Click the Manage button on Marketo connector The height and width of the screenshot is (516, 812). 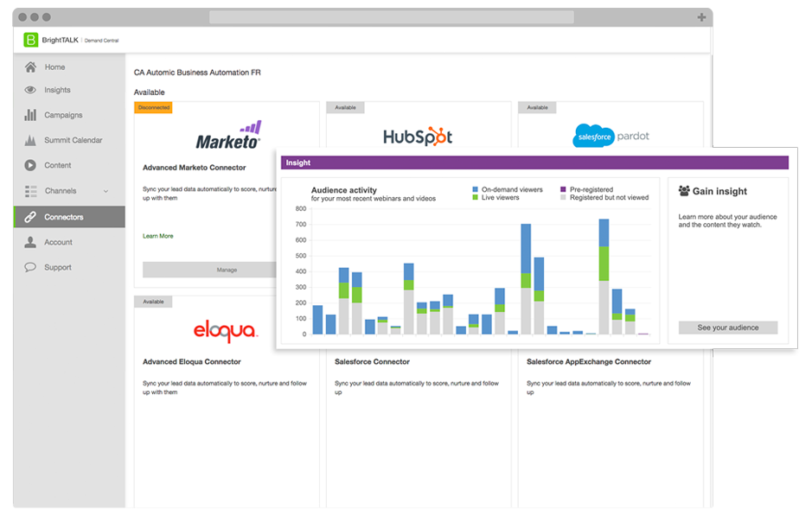click(227, 269)
